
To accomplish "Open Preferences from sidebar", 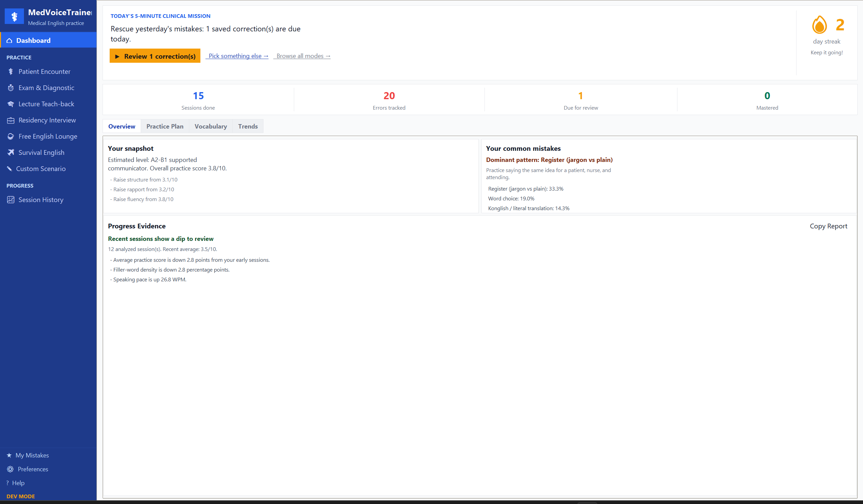I will 48,469.
